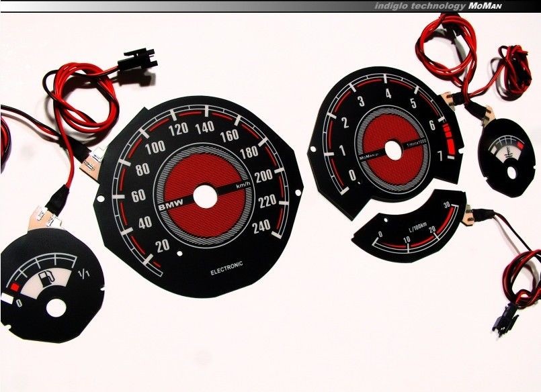Click the 'BMW' text on speedometer
This screenshot has height=392, width=541.
[171, 205]
